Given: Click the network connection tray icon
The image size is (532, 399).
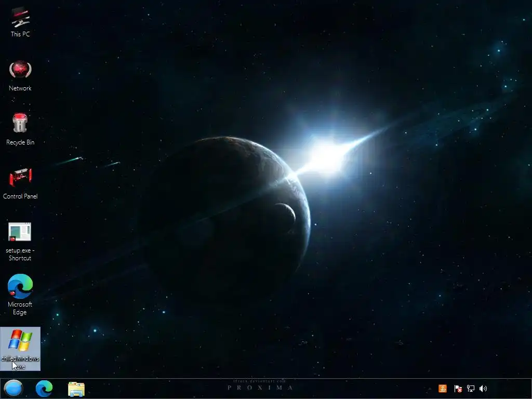Looking at the screenshot, I should click(471, 389).
